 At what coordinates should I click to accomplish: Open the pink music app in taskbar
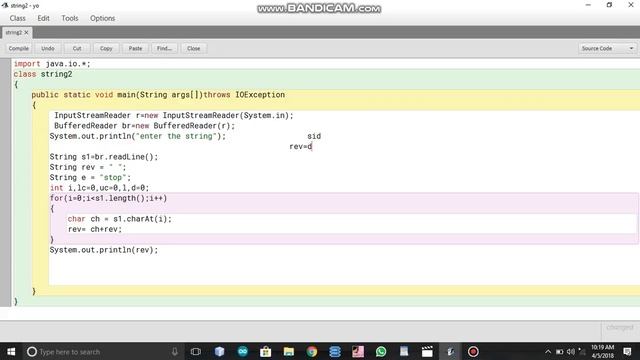click(358, 351)
